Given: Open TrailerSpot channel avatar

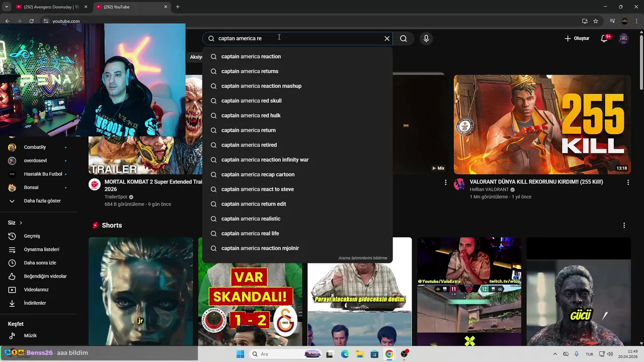Looking at the screenshot, I should click(x=95, y=184).
